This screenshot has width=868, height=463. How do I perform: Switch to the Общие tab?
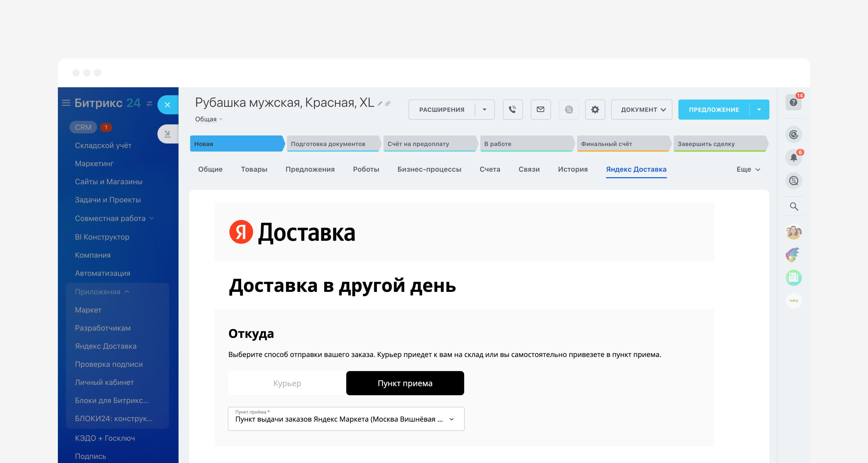point(210,169)
